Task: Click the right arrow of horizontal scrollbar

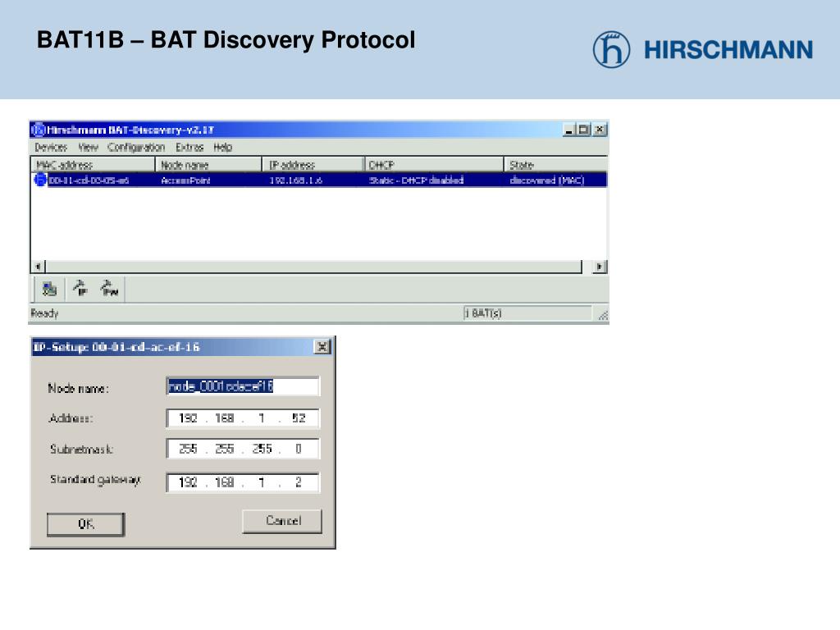Action: pos(600,267)
